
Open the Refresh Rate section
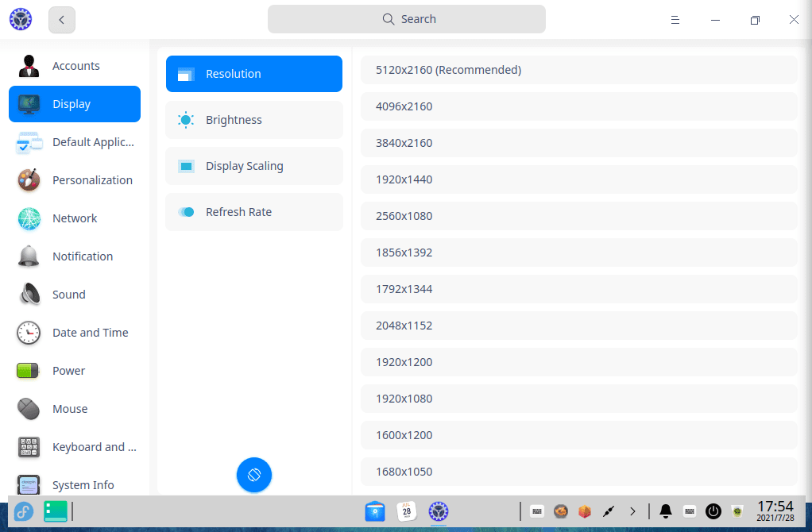coord(253,212)
